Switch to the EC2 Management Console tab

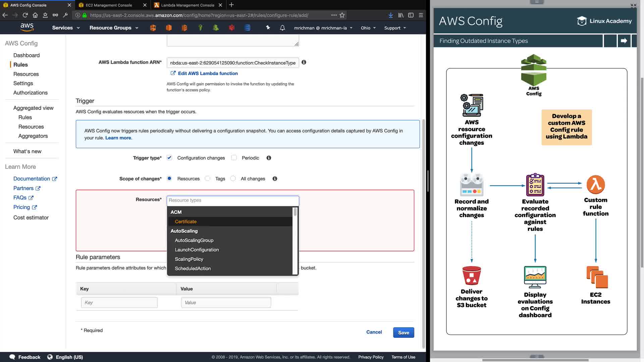109,5
